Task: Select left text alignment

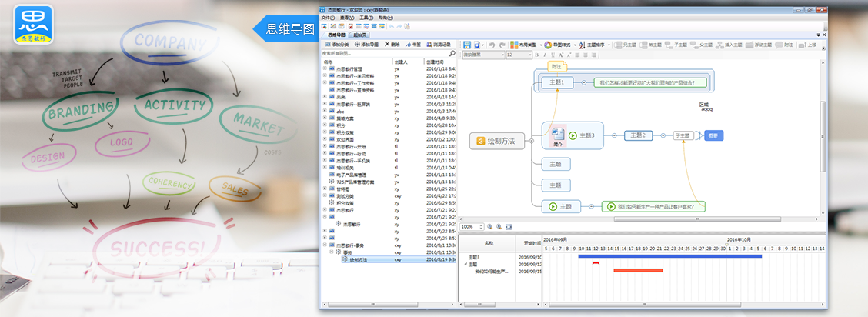Action: pyautogui.click(x=577, y=55)
